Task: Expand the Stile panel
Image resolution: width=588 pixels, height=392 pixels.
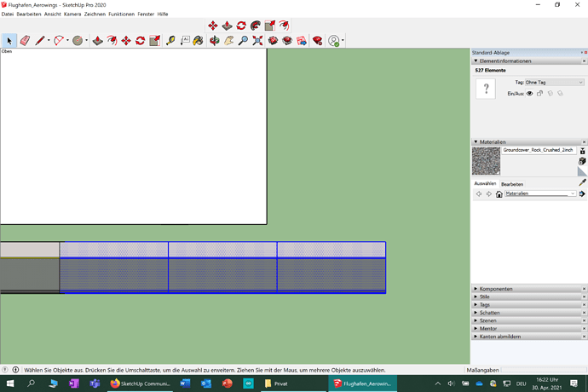Action: [x=476, y=297]
